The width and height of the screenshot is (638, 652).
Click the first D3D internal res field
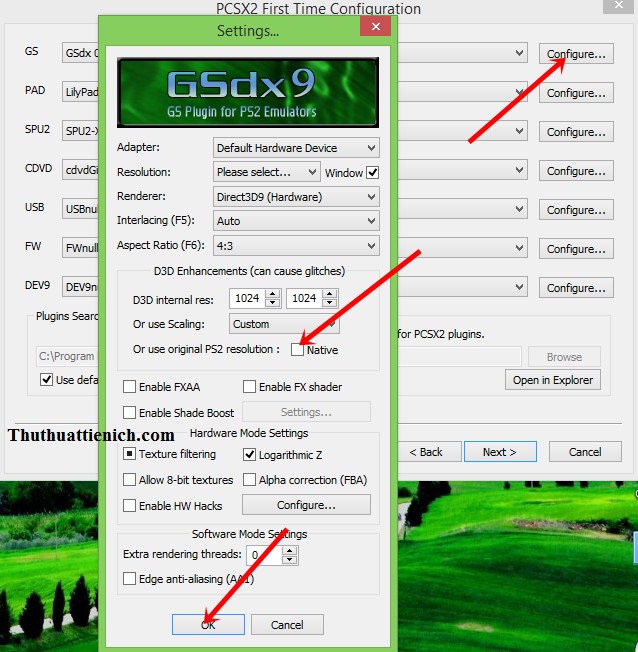pos(247,298)
